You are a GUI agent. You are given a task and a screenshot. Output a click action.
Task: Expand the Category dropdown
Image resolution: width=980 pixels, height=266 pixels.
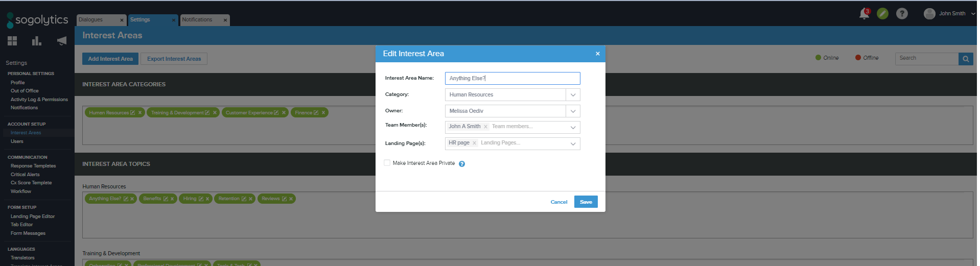(x=573, y=95)
